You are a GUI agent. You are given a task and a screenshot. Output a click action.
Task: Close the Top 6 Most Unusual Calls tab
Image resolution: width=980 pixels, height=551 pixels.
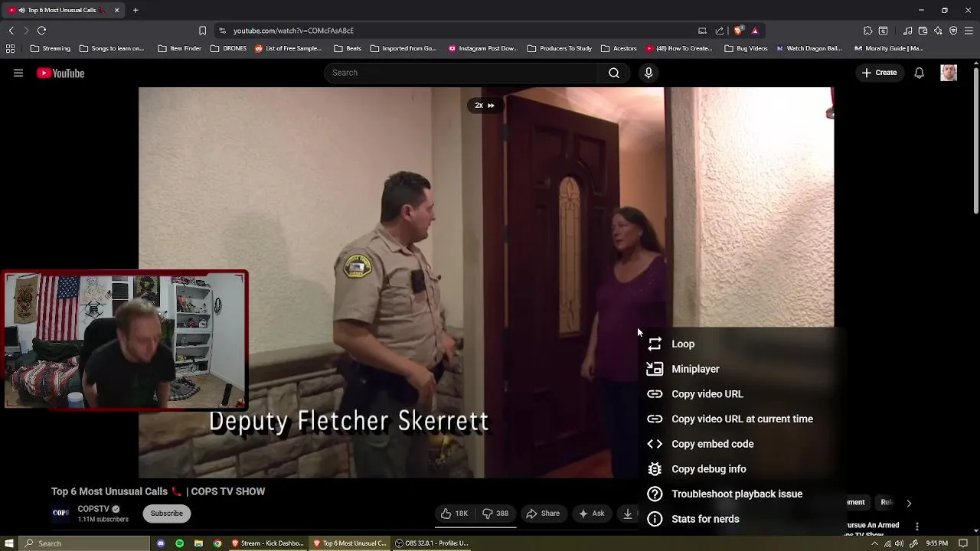116,10
